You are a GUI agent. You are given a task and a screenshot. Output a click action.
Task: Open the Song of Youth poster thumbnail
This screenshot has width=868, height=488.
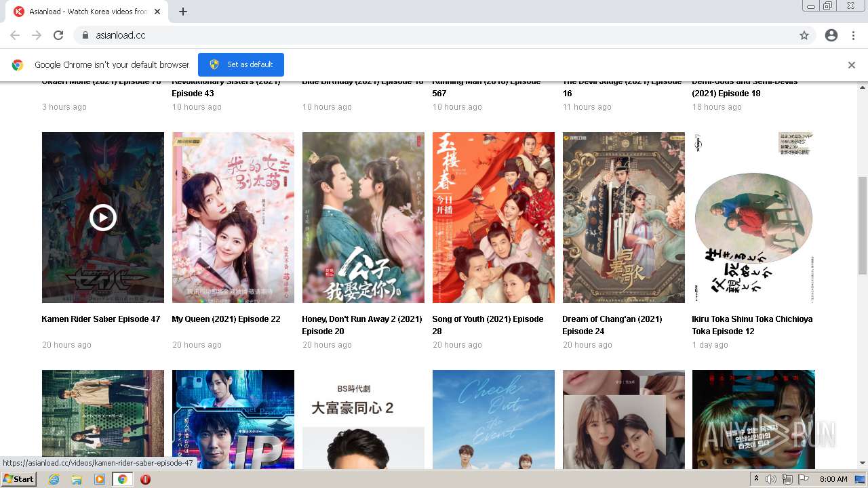[494, 218]
